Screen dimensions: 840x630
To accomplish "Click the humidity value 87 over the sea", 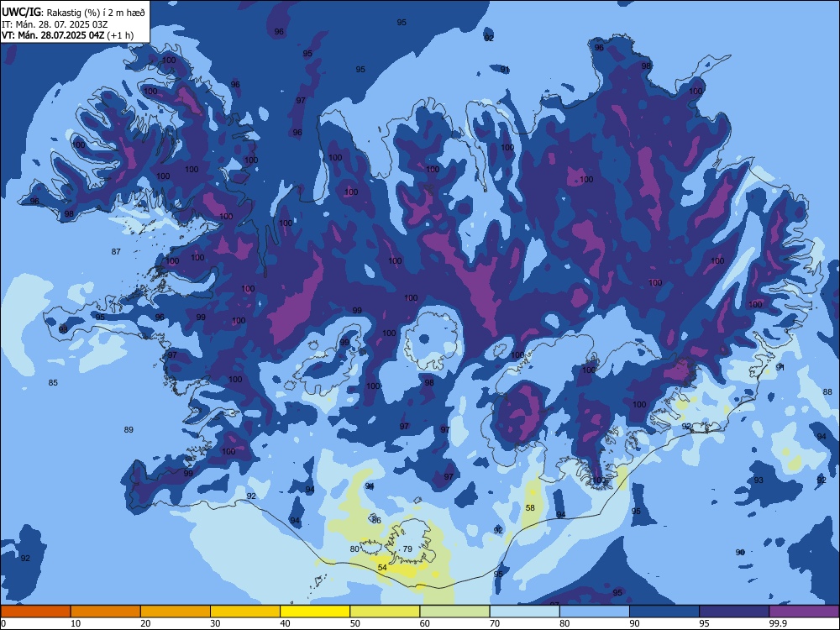I will 116,251.
